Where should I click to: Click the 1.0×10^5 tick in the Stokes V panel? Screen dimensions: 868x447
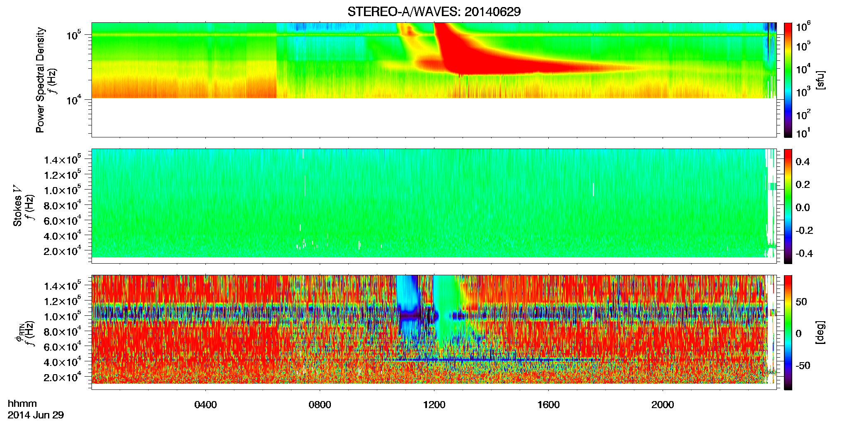point(63,190)
